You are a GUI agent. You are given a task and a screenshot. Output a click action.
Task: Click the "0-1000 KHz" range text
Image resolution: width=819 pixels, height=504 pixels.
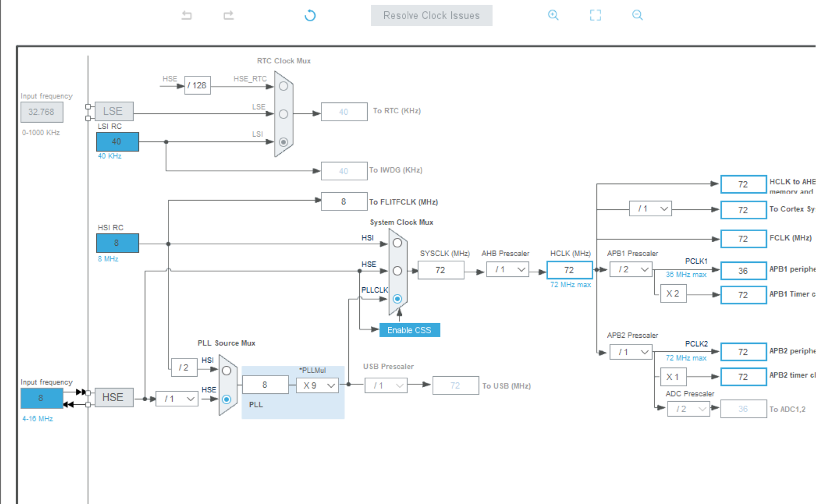41,133
